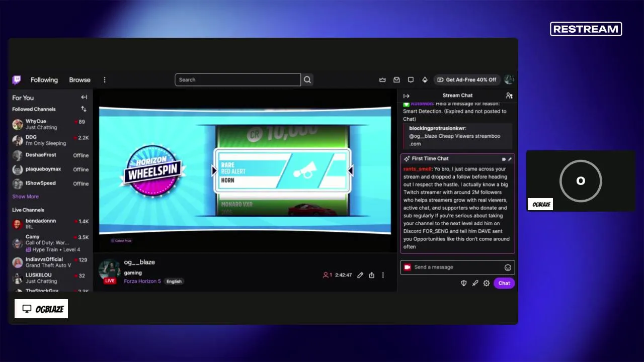The image size is (644, 362).
Task: Click the RESTREAM logo
Action: [586, 29]
